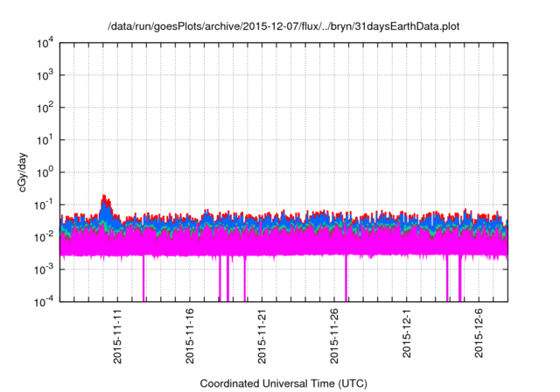Click the magenta dropout spike just after 2015-11-26

[346, 280]
